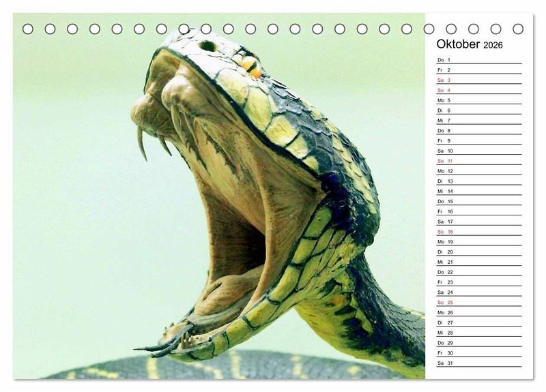The height and width of the screenshot is (392, 546).
Task: Click the red So 11 entry
Action: coord(479,161)
